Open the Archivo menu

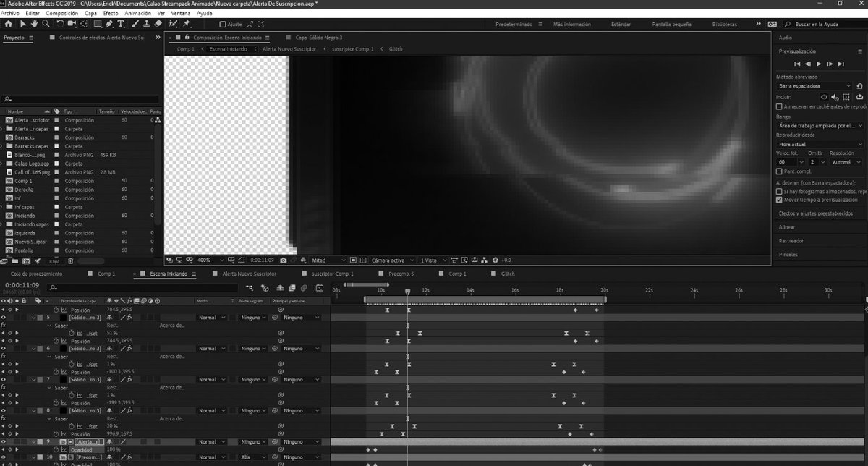[x=10, y=13]
